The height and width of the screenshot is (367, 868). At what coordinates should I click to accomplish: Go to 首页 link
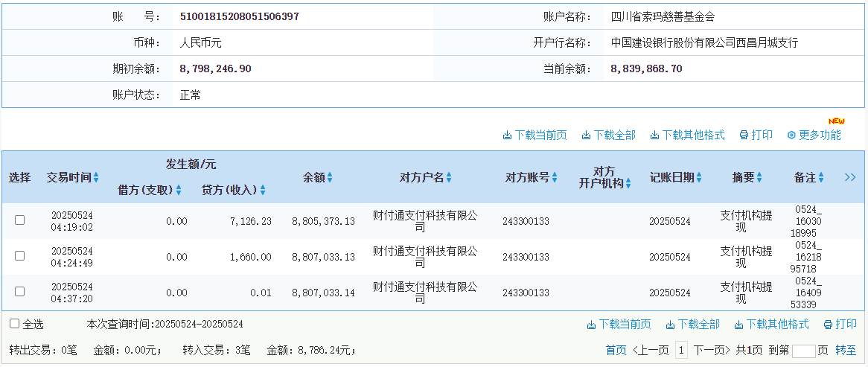pyautogui.click(x=616, y=350)
